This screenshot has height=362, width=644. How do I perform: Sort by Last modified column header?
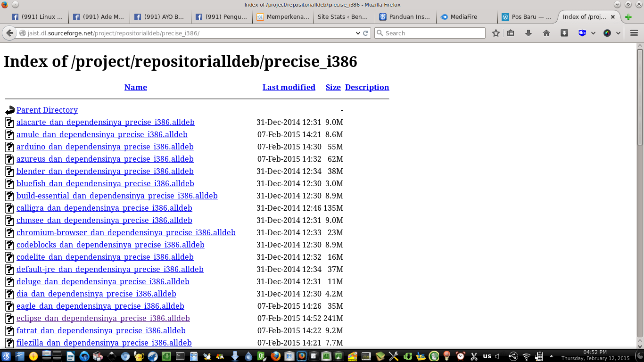289,87
